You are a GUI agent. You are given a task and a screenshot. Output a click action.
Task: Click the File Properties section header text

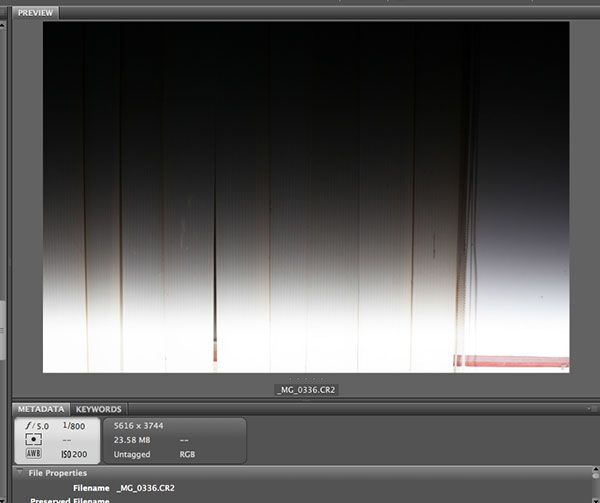click(x=57, y=473)
